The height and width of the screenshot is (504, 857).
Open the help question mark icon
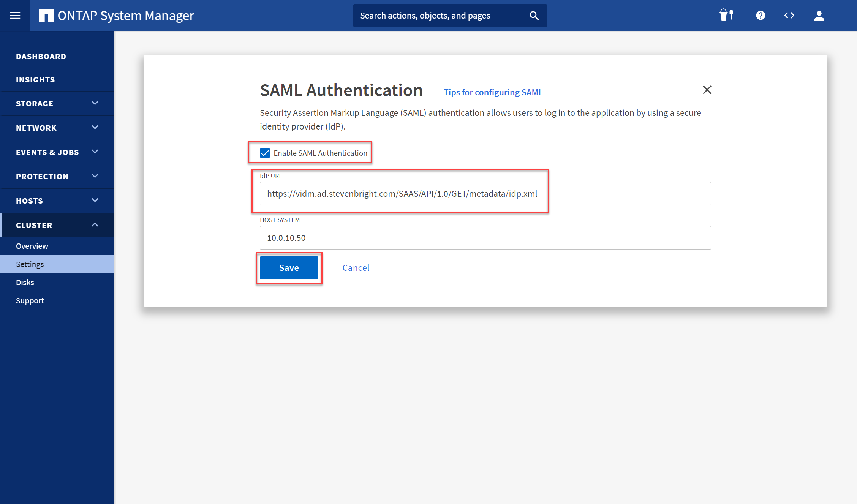[760, 16]
